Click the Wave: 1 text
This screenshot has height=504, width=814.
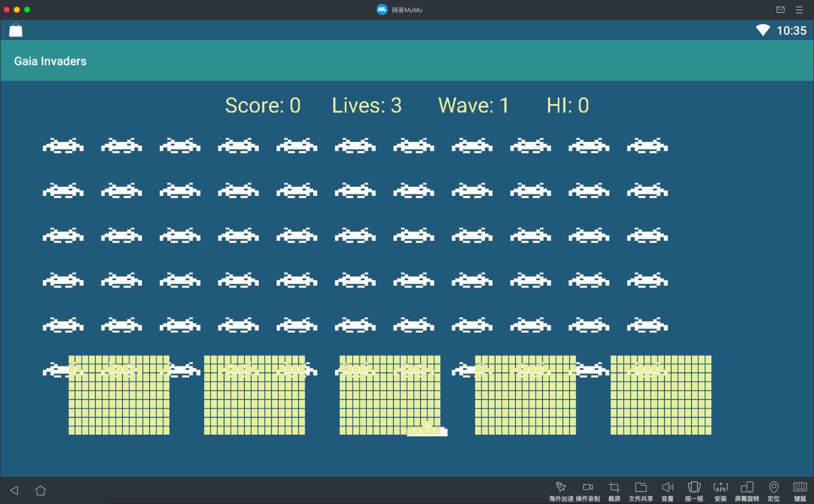tap(474, 106)
